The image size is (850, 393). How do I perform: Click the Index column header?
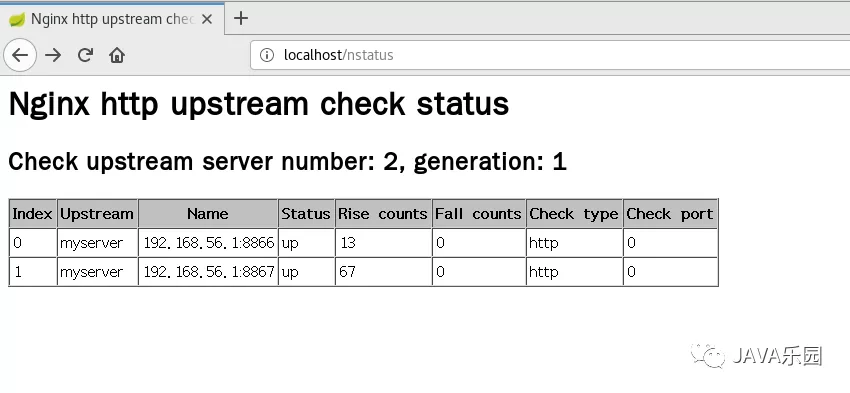[33, 214]
